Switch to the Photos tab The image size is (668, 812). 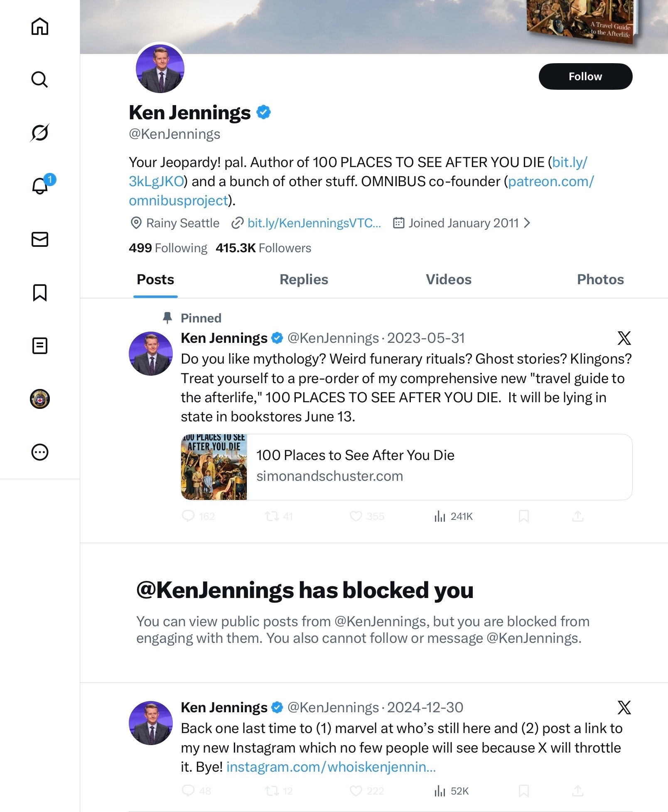pyautogui.click(x=600, y=280)
